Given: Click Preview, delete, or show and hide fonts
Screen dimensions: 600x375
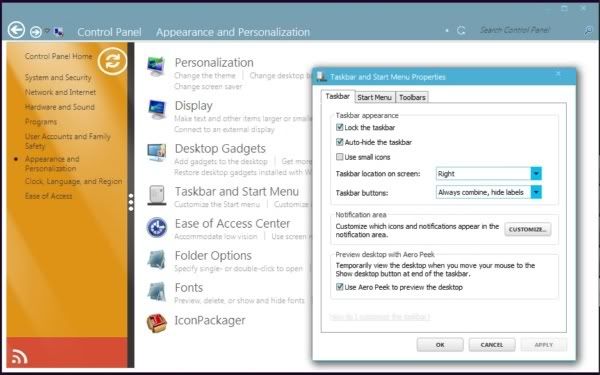Looking at the screenshot, I should 240,301.
